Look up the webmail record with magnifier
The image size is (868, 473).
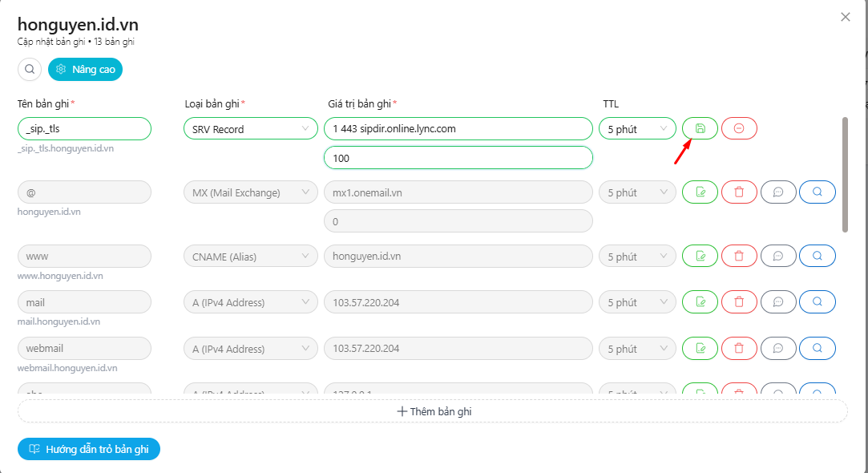point(817,349)
